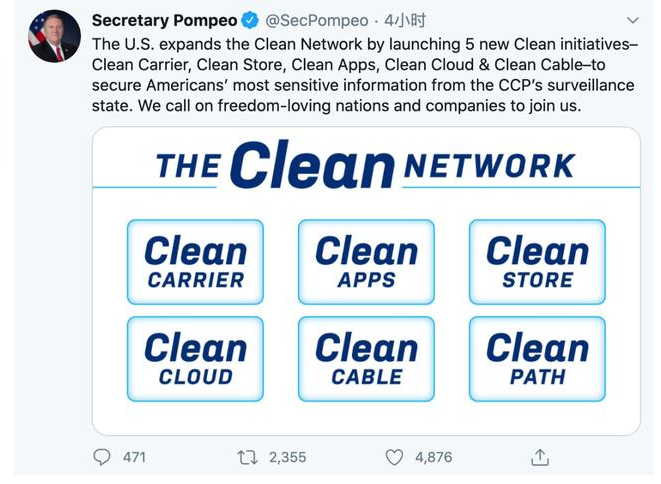Click the Secretary Pompeo display name
The height and width of the screenshot is (484, 661).
(164, 21)
